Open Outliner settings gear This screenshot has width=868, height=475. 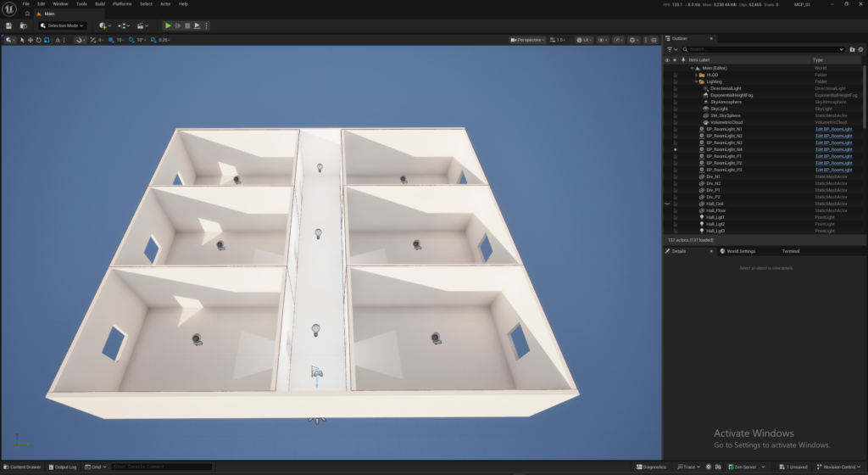tap(860, 49)
